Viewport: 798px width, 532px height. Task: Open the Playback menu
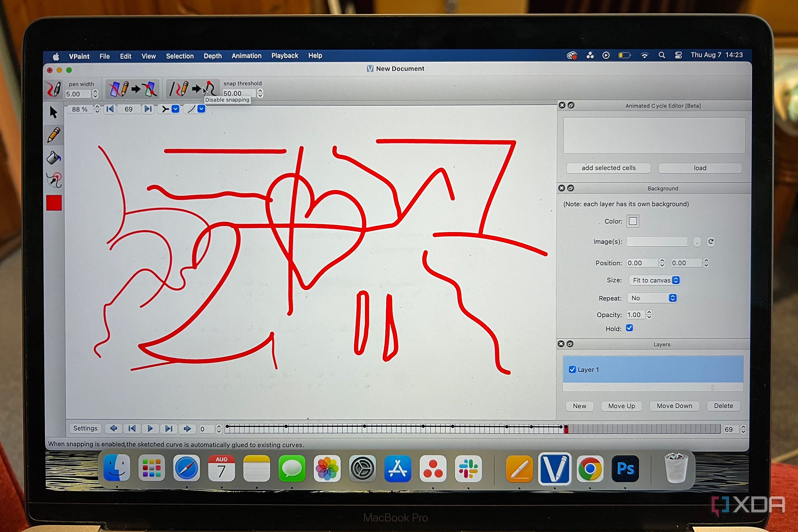(x=285, y=56)
